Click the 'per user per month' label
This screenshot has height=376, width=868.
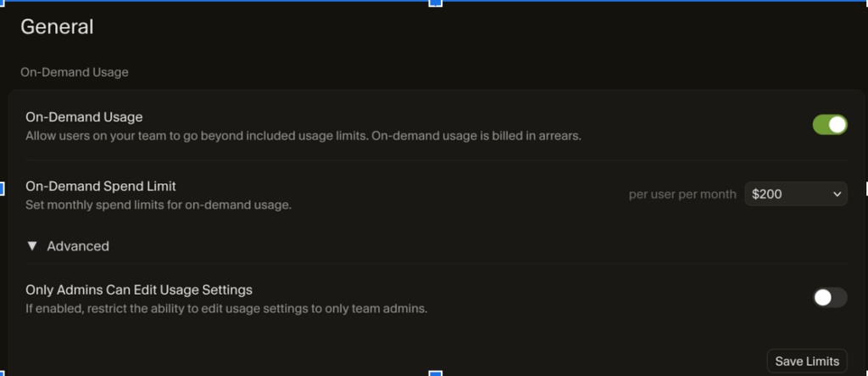point(682,194)
